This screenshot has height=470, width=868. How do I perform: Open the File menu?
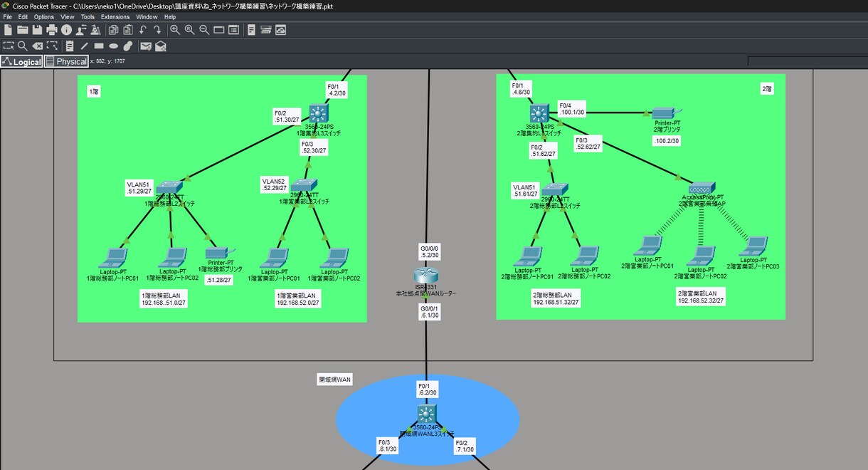coord(7,16)
